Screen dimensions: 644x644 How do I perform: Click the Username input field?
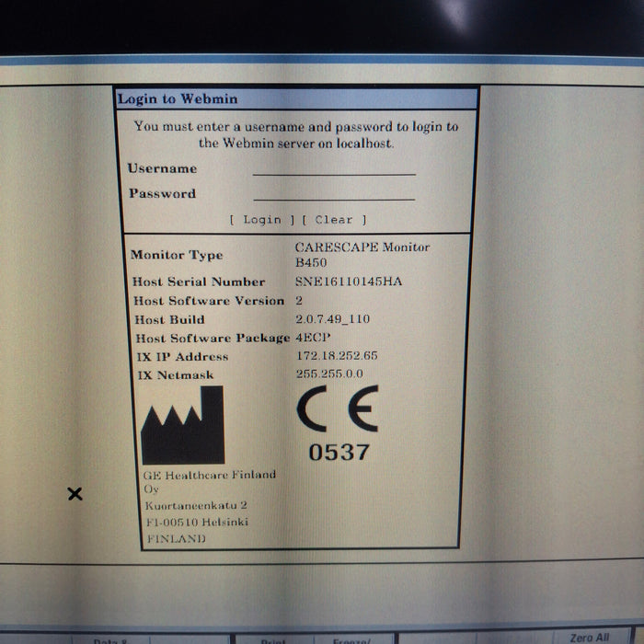pyautogui.click(x=334, y=167)
